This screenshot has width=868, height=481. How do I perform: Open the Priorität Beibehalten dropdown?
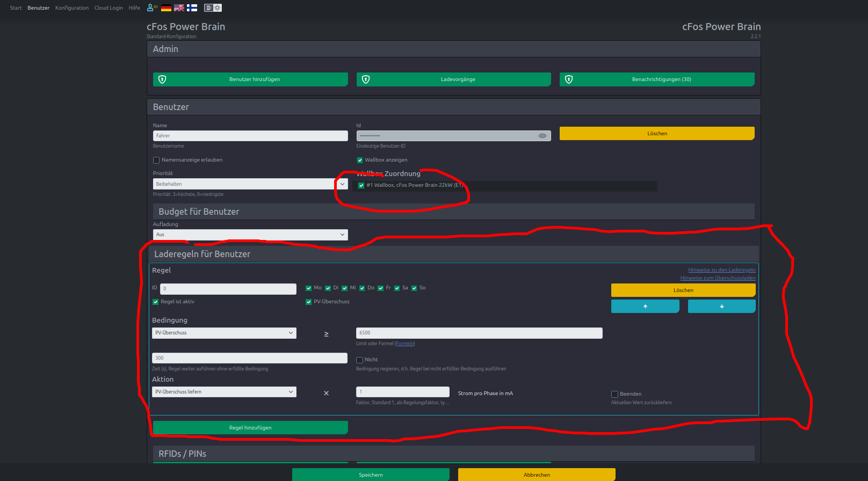point(250,184)
